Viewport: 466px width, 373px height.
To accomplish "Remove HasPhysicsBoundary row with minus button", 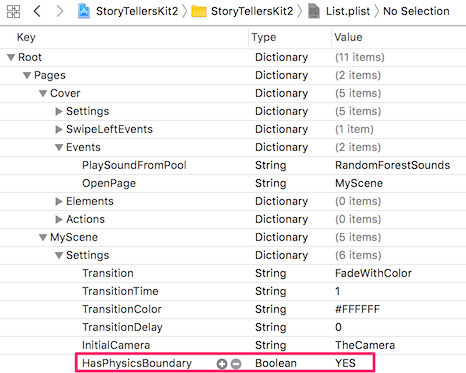I will (x=236, y=364).
